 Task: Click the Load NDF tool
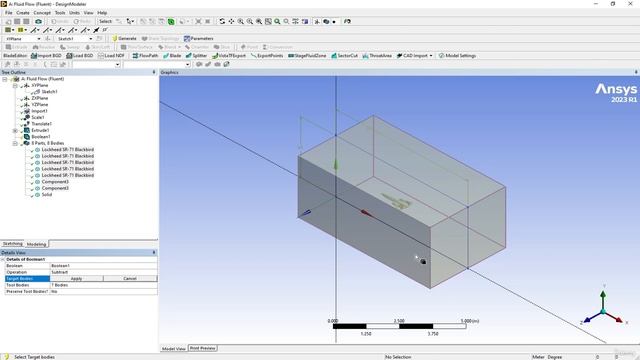[x=111, y=56]
